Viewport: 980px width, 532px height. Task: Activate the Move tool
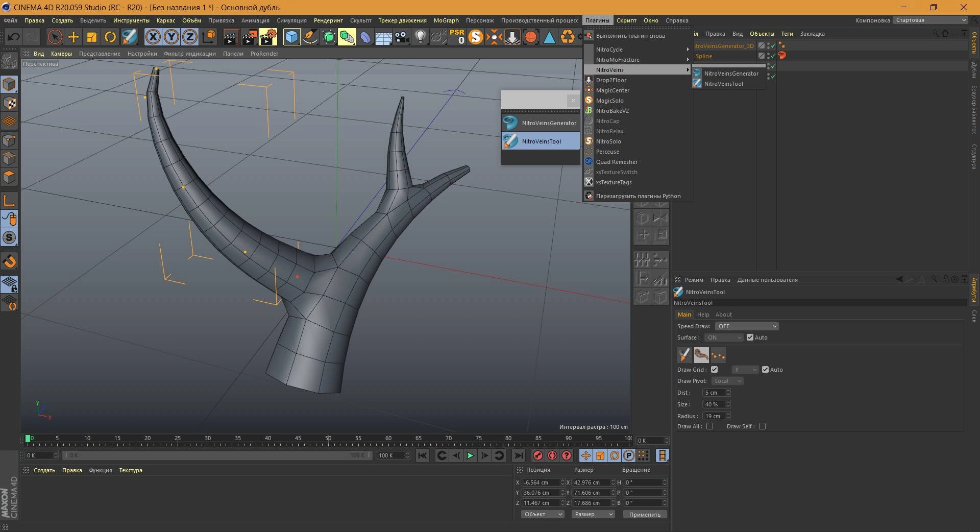point(73,37)
